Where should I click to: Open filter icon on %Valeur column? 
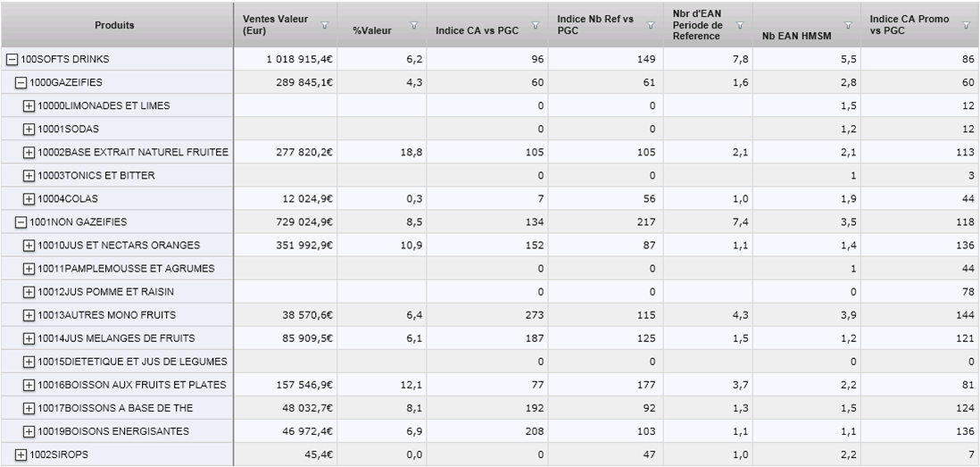pos(414,25)
